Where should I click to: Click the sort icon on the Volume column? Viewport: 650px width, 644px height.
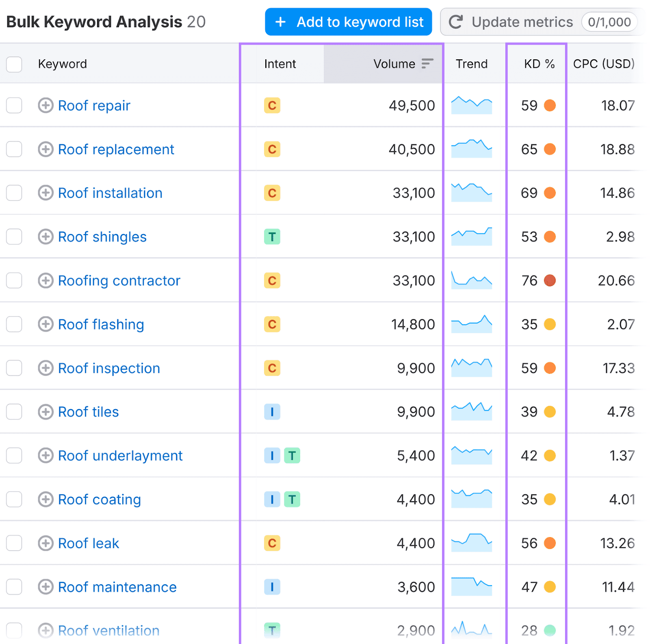427,64
